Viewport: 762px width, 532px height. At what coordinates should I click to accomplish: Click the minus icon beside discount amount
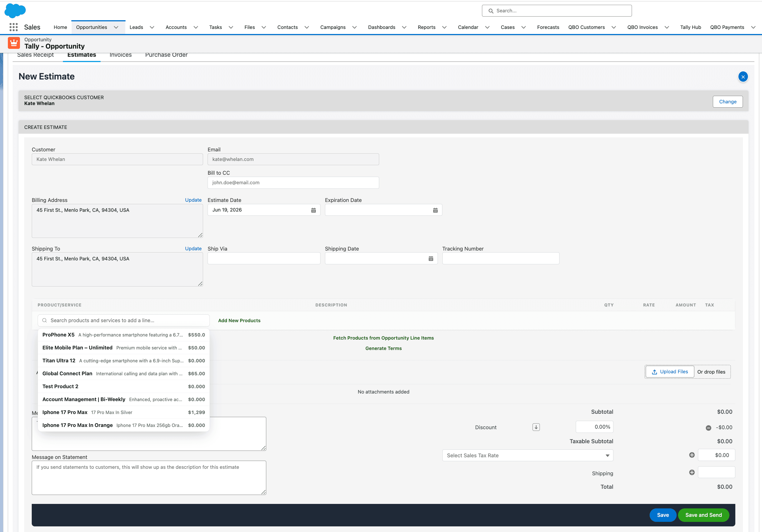[x=709, y=428]
